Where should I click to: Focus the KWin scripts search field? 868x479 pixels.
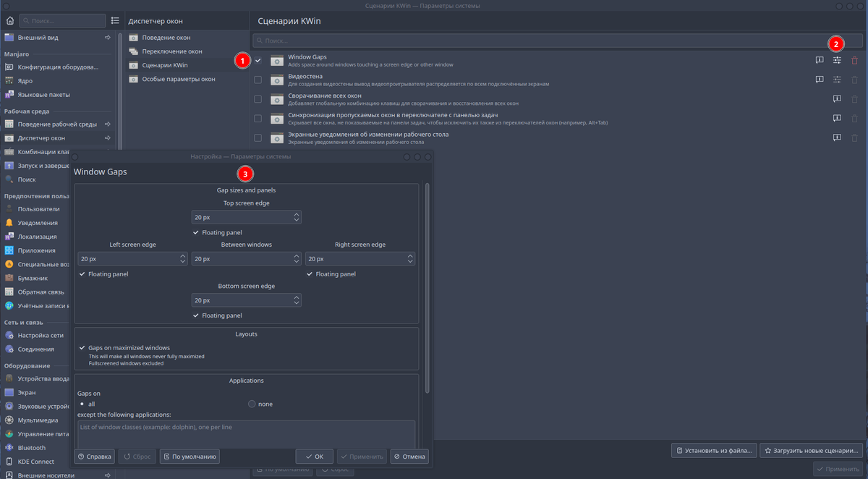(x=557, y=41)
